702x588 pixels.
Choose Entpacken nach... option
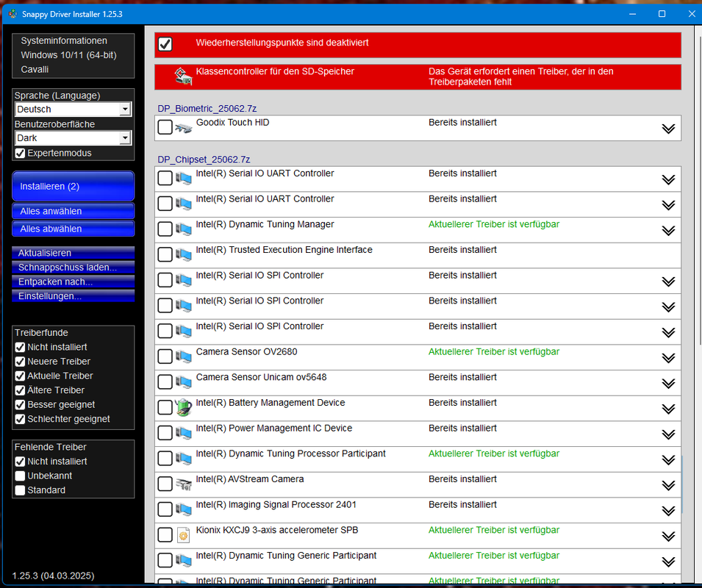[x=73, y=282]
